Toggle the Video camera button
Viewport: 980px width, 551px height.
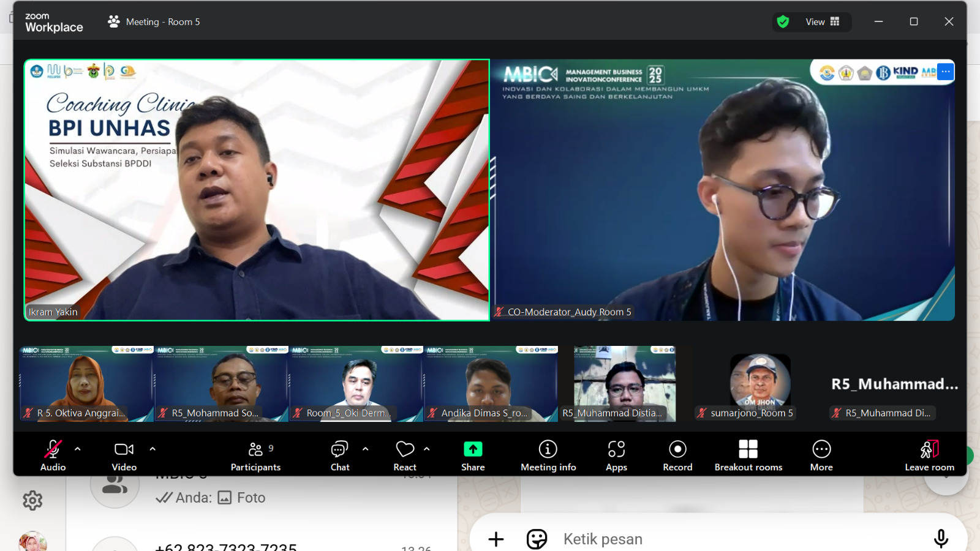(124, 455)
